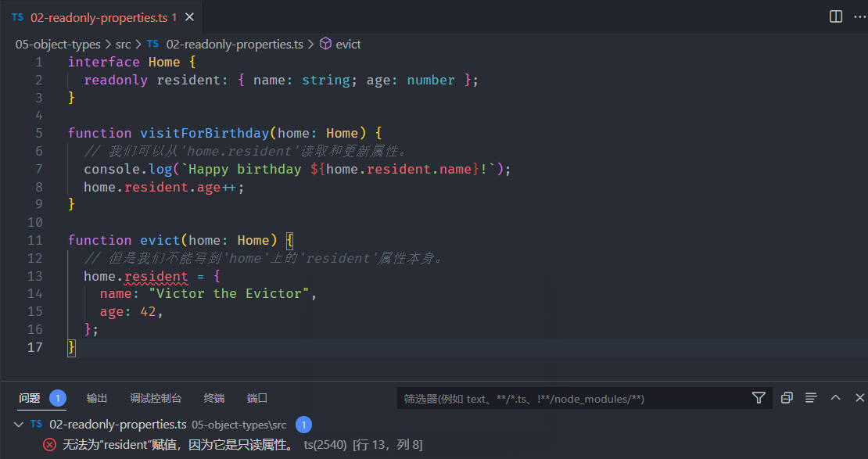This screenshot has width=868, height=459.
Task: Open the 调试控制台 panel tab
Action: tap(156, 398)
